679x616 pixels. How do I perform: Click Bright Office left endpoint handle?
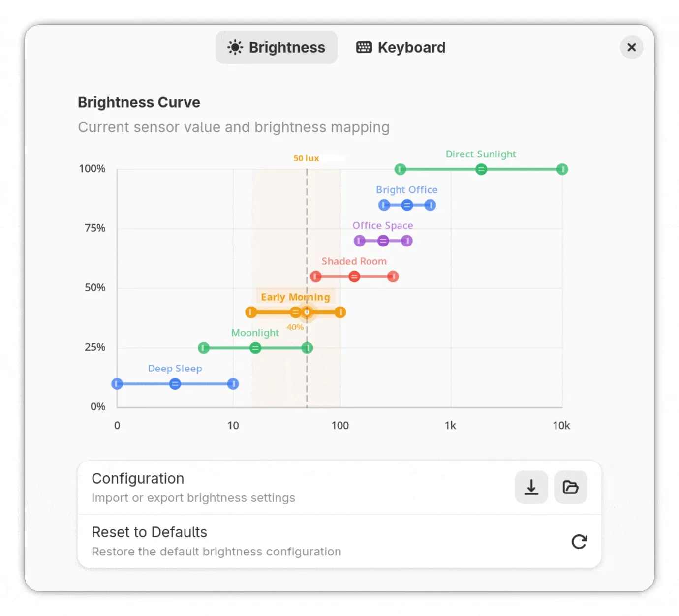[x=384, y=205]
